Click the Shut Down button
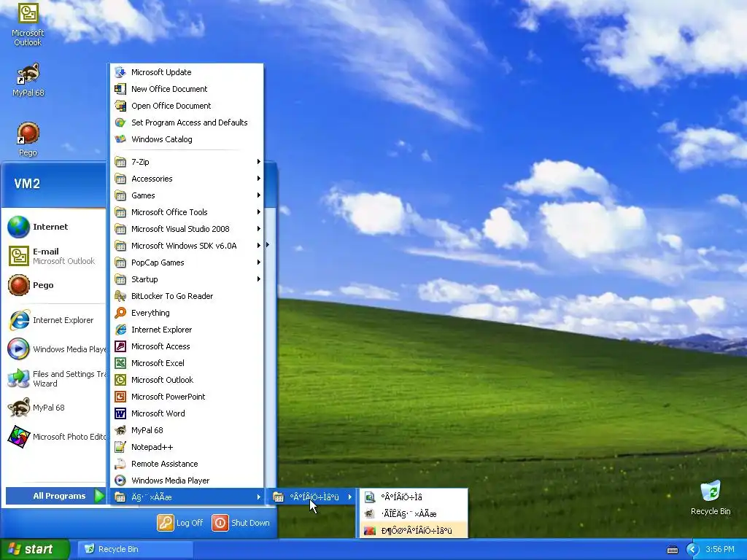 pos(241,523)
